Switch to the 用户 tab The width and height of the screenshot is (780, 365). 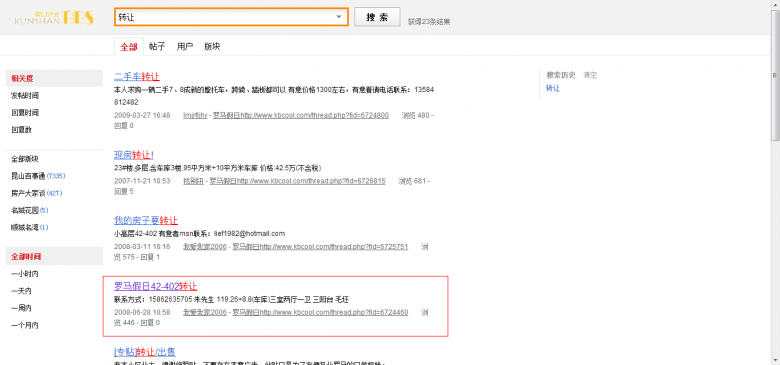coord(185,47)
